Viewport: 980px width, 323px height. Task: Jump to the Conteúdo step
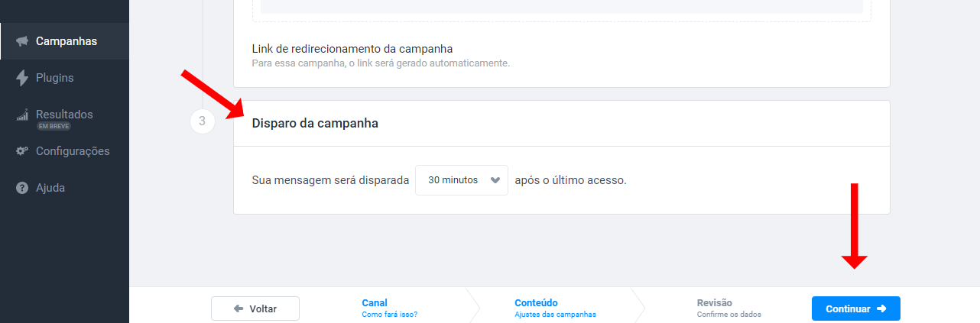[555, 308]
